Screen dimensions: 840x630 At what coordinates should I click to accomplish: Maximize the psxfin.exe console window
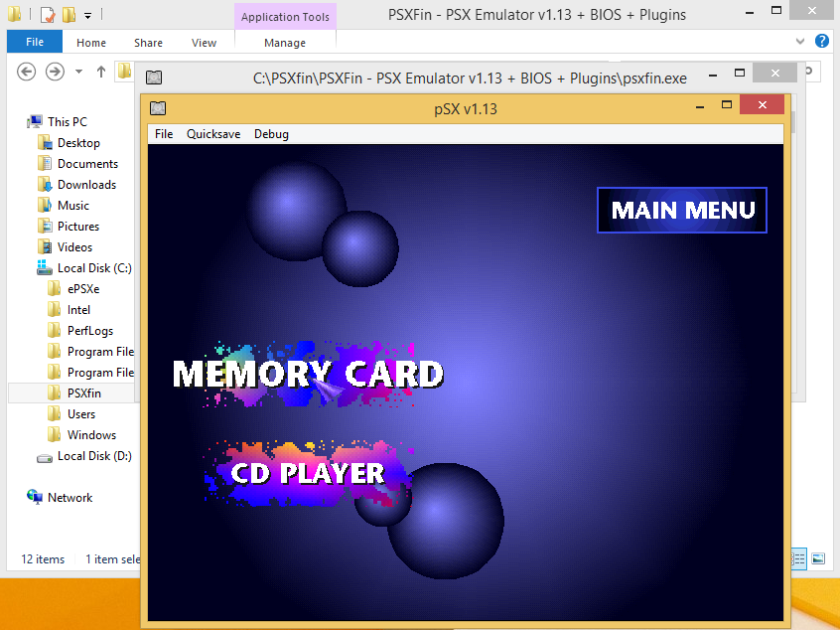point(740,73)
